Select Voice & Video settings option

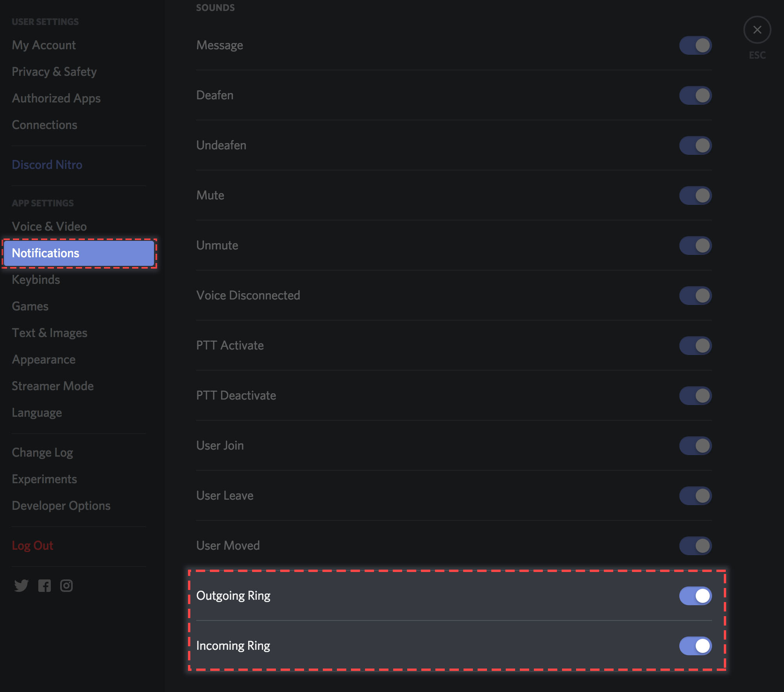point(49,226)
